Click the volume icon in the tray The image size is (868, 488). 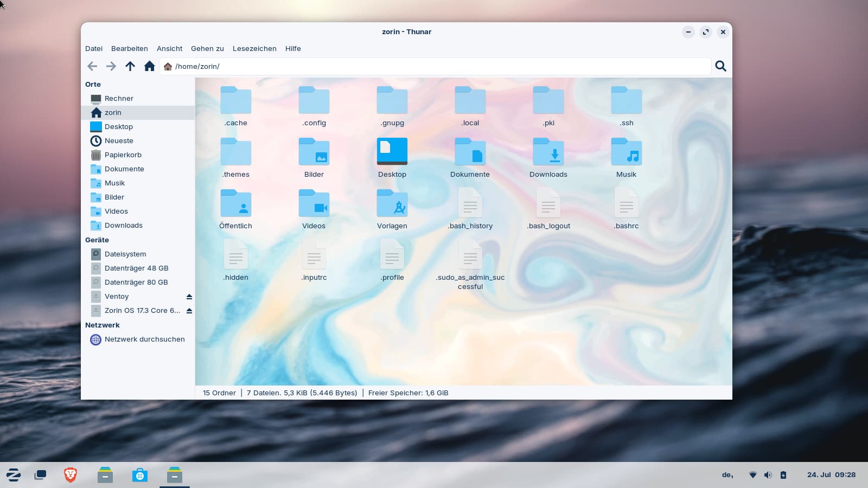point(768,475)
